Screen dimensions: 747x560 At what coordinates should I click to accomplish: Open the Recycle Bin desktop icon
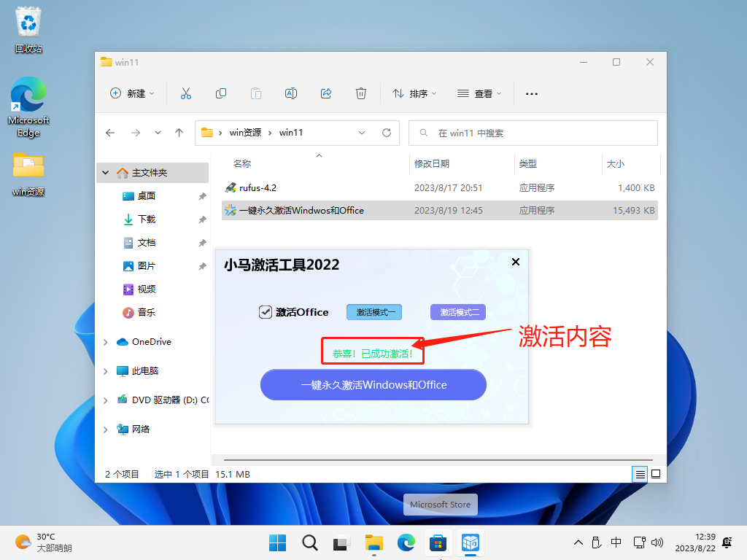(28, 29)
